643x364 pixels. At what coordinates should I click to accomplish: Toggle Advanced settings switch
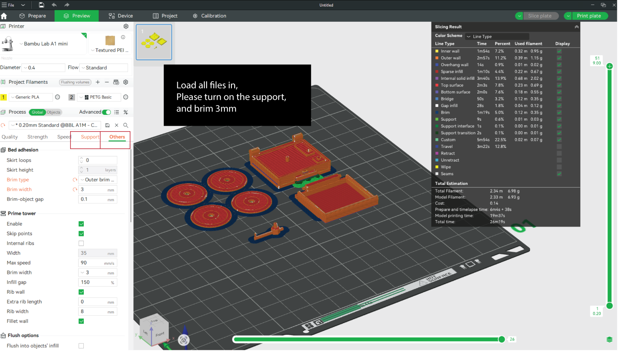[x=106, y=112]
